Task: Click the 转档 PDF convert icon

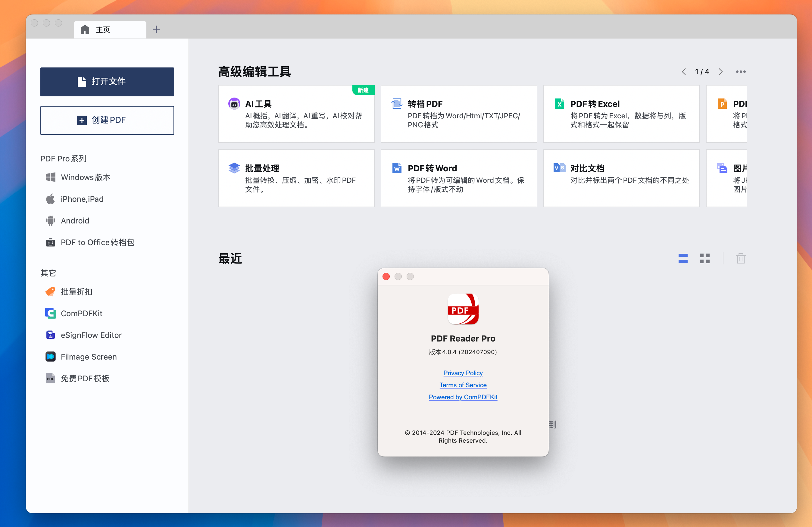Action: click(x=397, y=104)
